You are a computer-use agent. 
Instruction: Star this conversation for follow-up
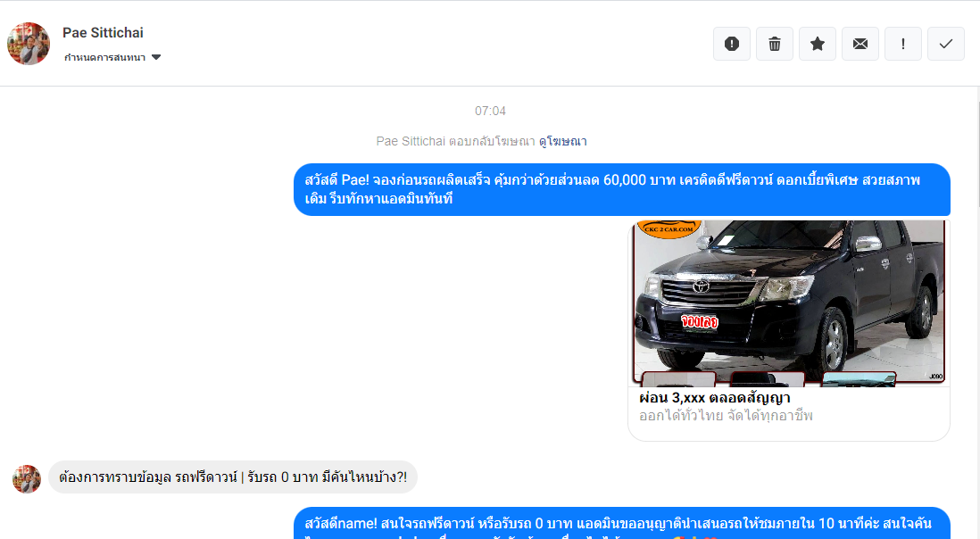click(x=818, y=44)
